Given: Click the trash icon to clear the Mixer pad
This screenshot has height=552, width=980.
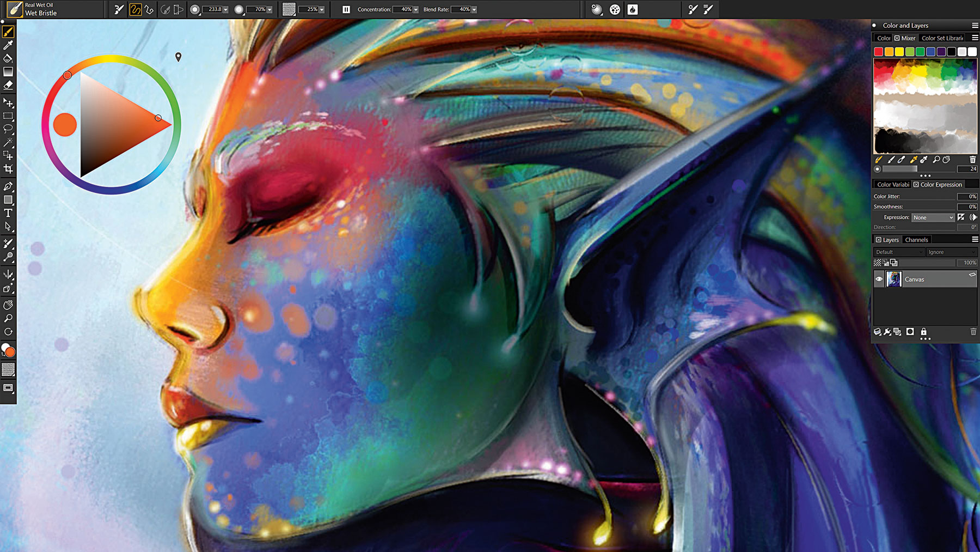Looking at the screenshot, I should pos(972,160).
